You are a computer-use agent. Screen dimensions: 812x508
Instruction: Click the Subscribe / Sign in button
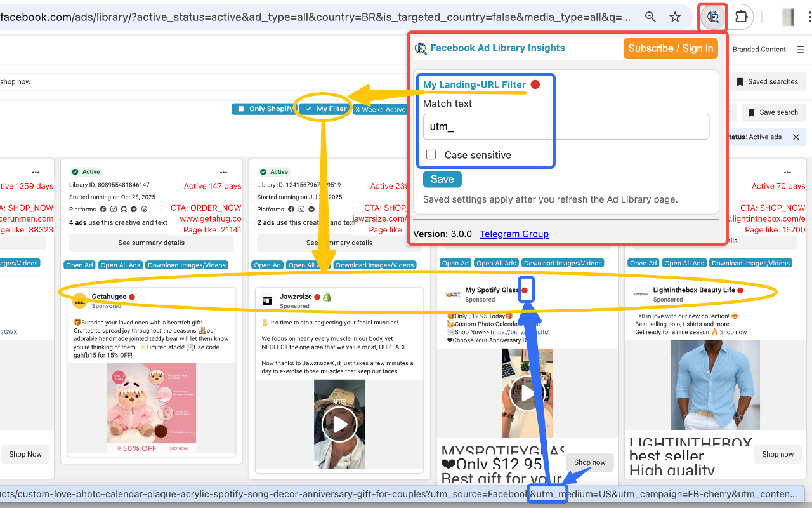[671, 48]
